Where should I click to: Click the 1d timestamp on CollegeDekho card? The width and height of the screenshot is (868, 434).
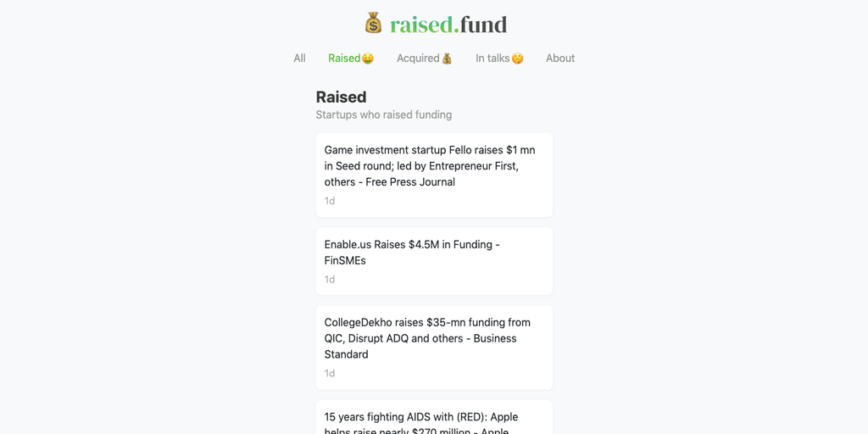(x=330, y=374)
